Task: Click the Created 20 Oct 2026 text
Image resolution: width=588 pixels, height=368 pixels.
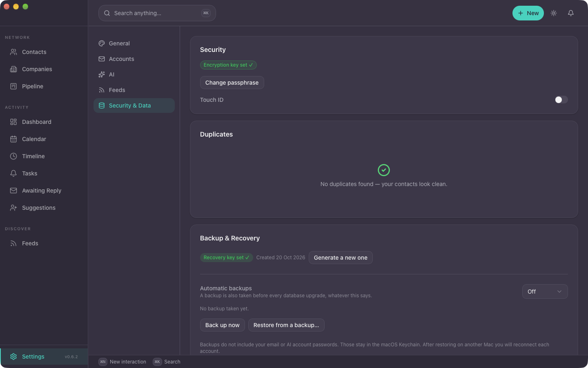Action: pyautogui.click(x=281, y=258)
